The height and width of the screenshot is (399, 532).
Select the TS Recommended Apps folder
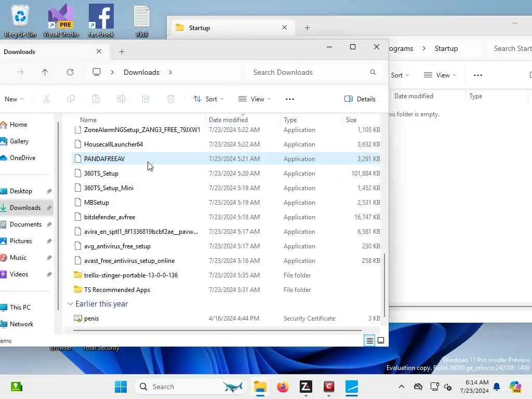click(x=227, y=290)
